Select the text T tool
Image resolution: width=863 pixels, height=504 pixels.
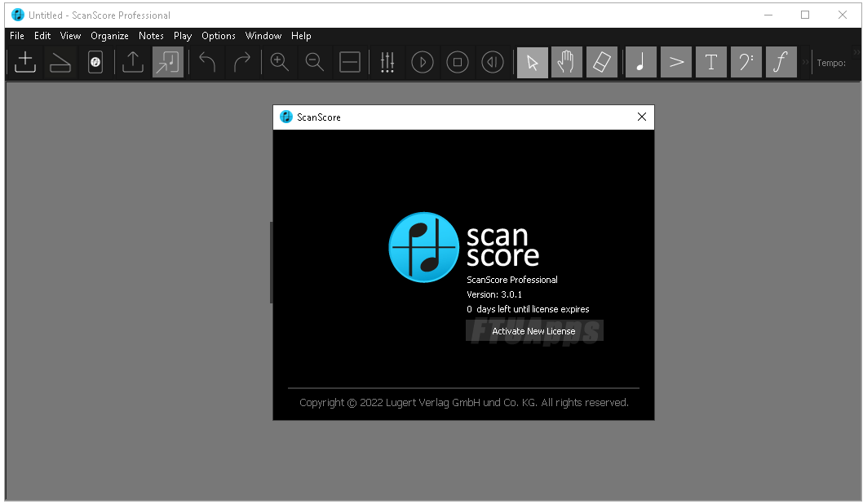(x=711, y=62)
